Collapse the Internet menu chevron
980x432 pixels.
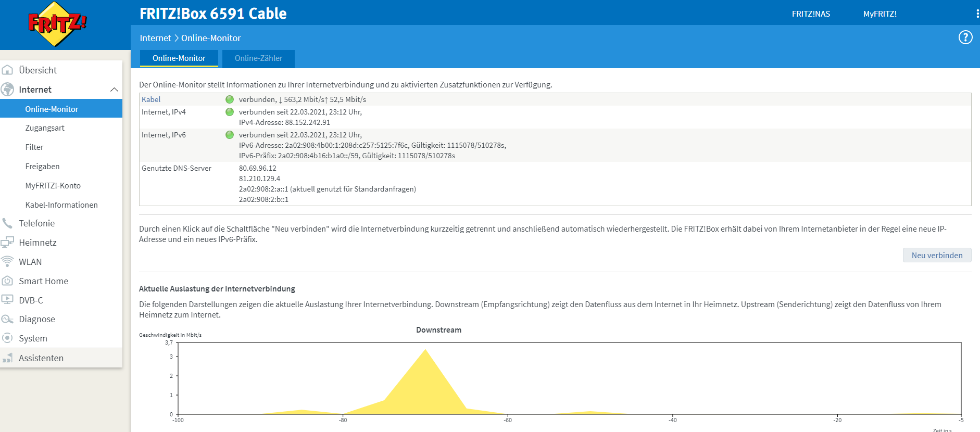click(x=114, y=90)
